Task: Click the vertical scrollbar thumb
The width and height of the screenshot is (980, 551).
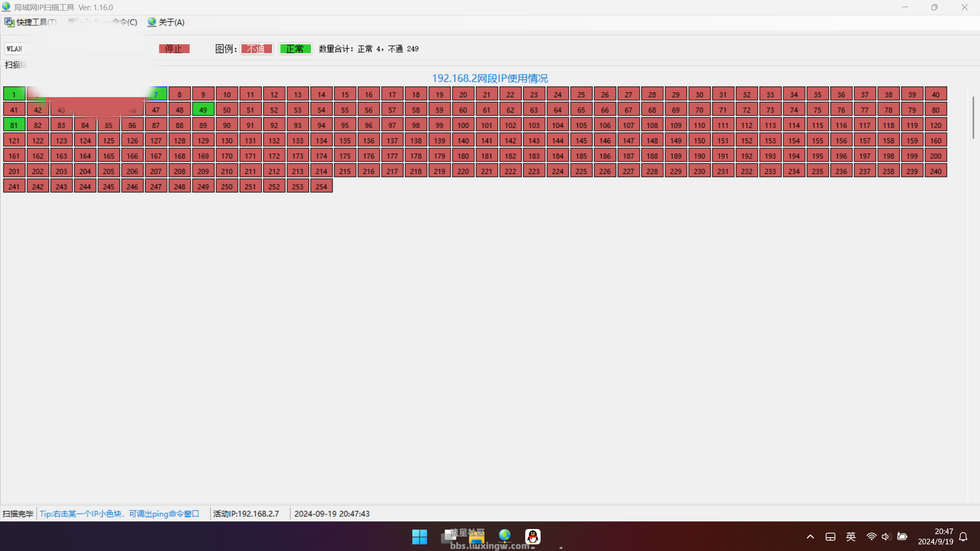Action: [973, 118]
